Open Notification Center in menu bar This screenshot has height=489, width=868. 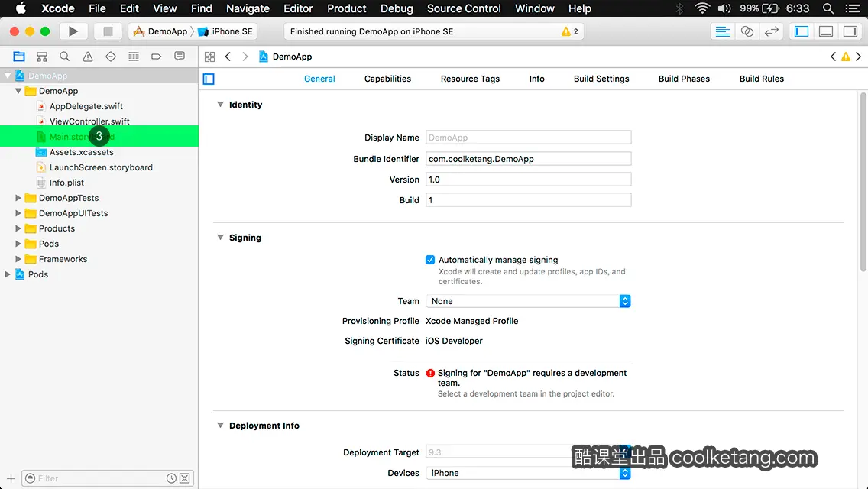(853, 8)
